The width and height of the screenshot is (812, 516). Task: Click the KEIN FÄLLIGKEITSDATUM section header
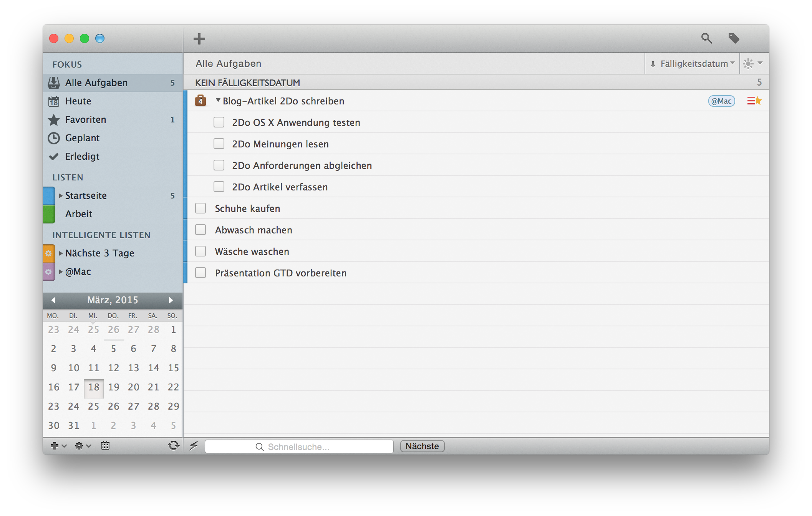pos(476,83)
